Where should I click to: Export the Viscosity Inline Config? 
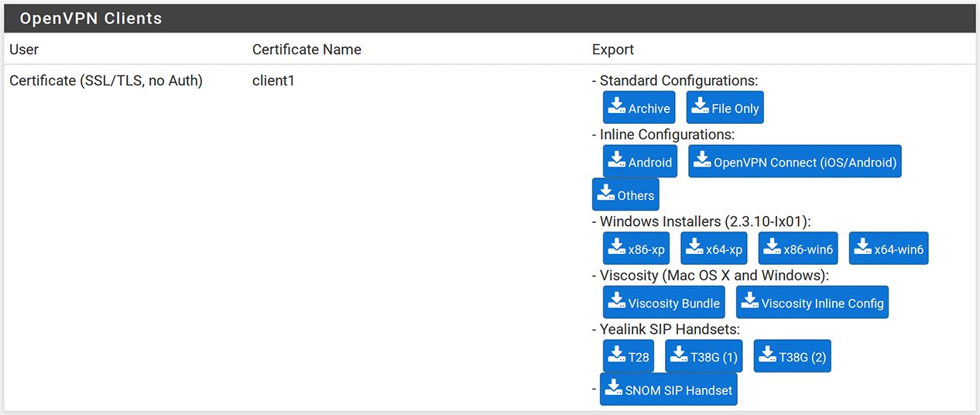(811, 303)
